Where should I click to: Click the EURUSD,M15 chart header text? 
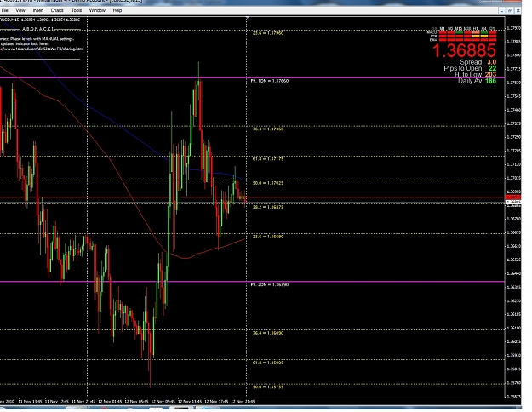(x=40, y=20)
